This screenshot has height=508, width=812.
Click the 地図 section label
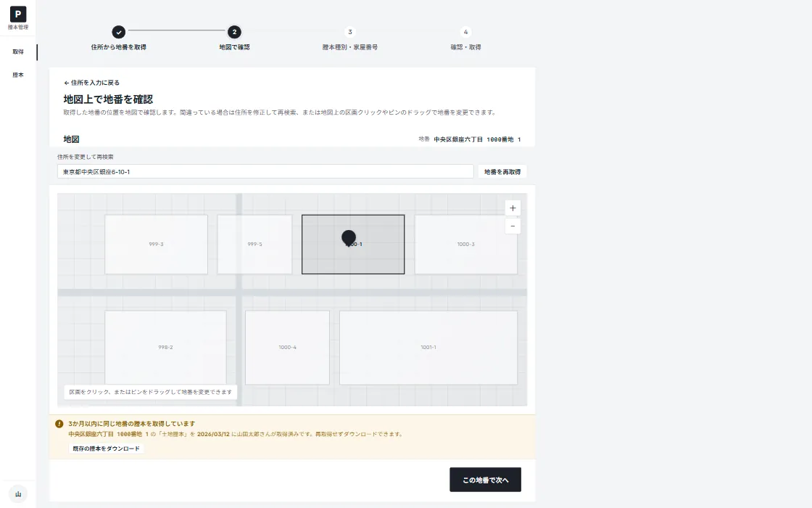pos(72,139)
